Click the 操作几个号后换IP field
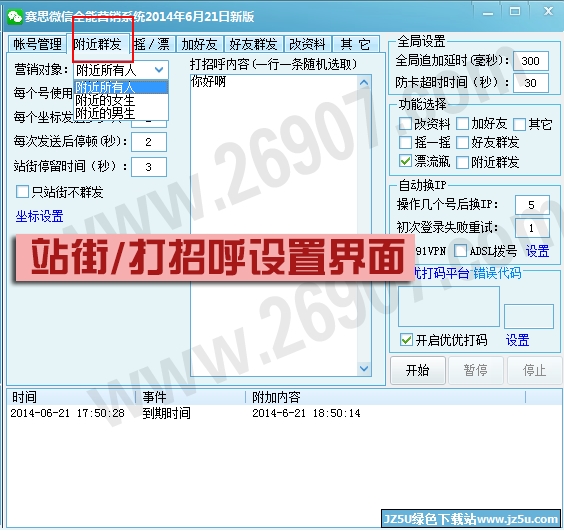The height and width of the screenshot is (531, 564). click(532, 205)
